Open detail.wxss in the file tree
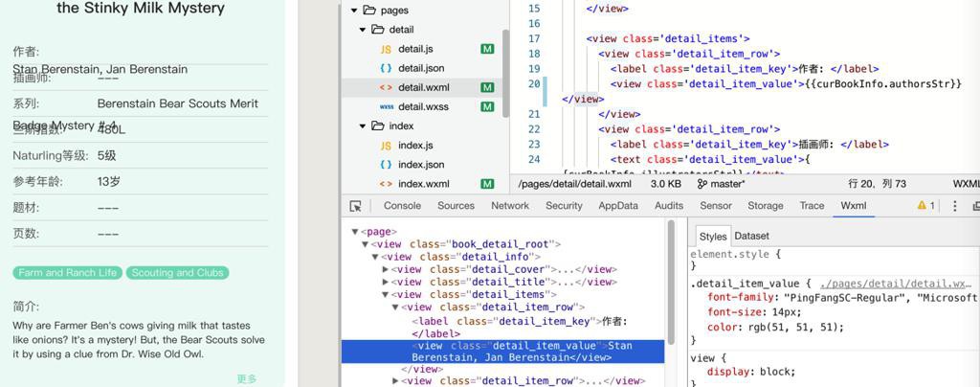Viewport: 980px width, 387px height. coord(423,107)
